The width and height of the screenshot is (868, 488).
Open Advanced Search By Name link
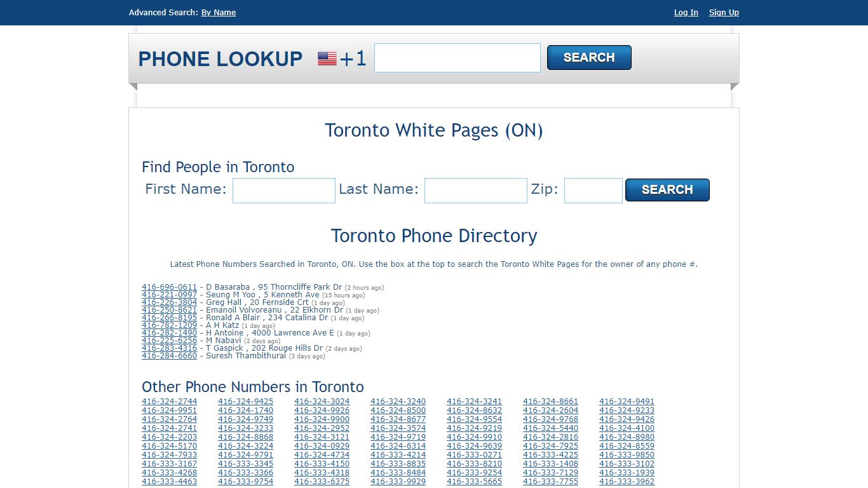[x=219, y=13]
